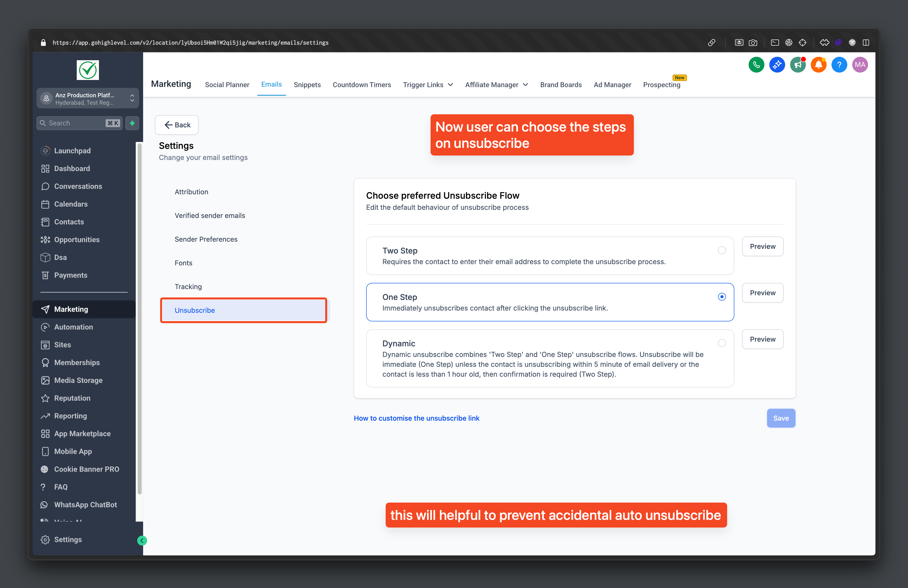
Task: Click the lightning quick actions icon
Action: click(132, 123)
